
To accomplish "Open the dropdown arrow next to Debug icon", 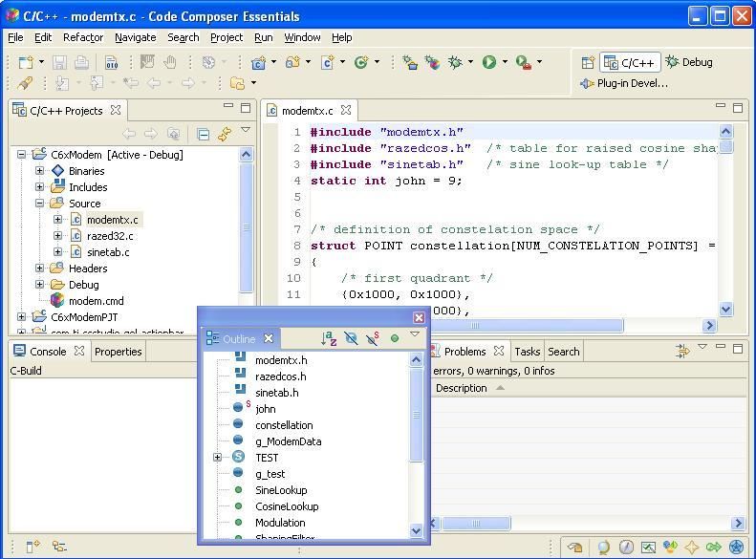I will (x=470, y=62).
